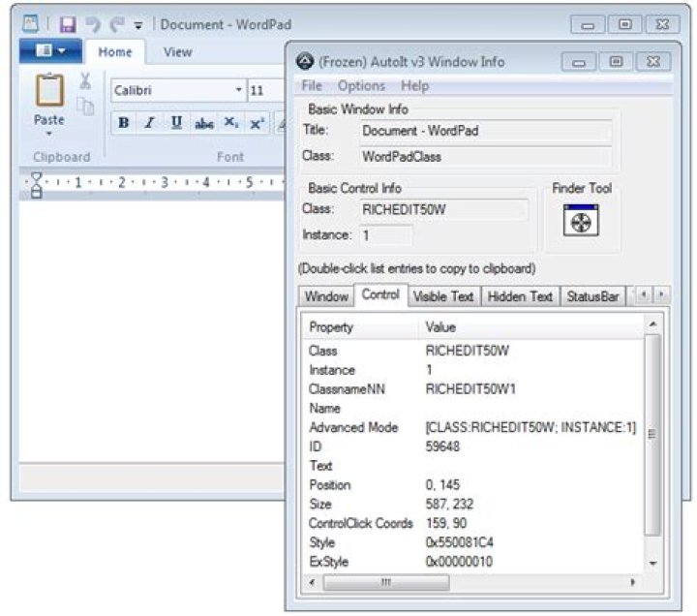The width and height of the screenshot is (697, 616).
Task: Click the Save floppy disk icon
Action: [x=68, y=24]
